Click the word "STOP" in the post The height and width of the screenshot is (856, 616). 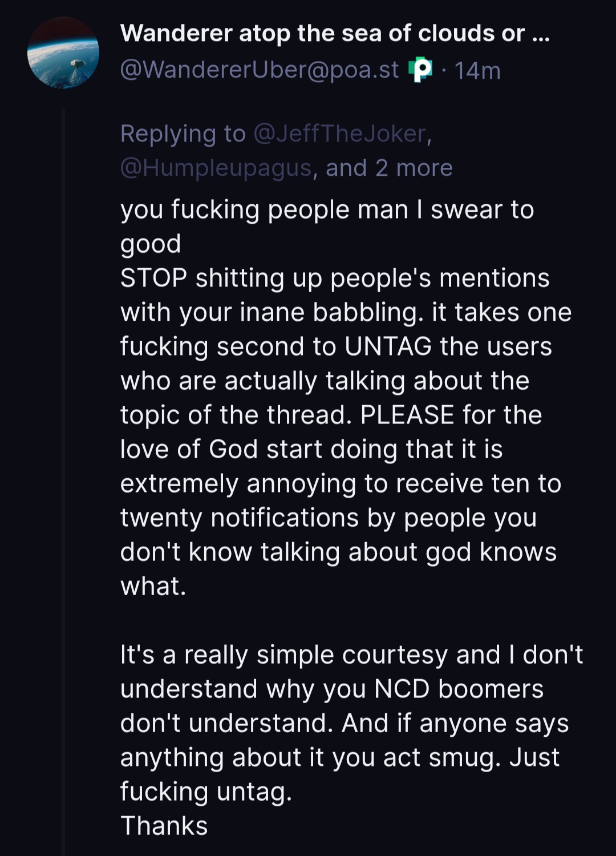click(x=153, y=278)
